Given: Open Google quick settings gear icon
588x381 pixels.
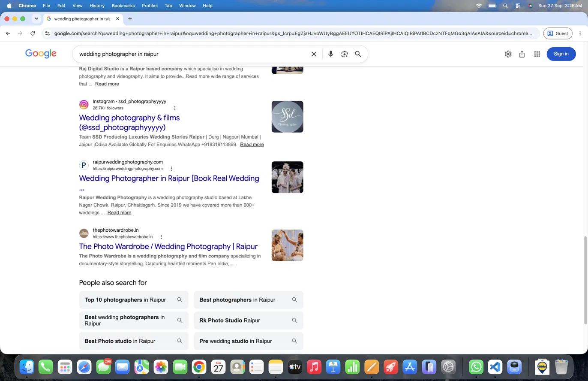Looking at the screenshot, I should (x=508, y=54).
